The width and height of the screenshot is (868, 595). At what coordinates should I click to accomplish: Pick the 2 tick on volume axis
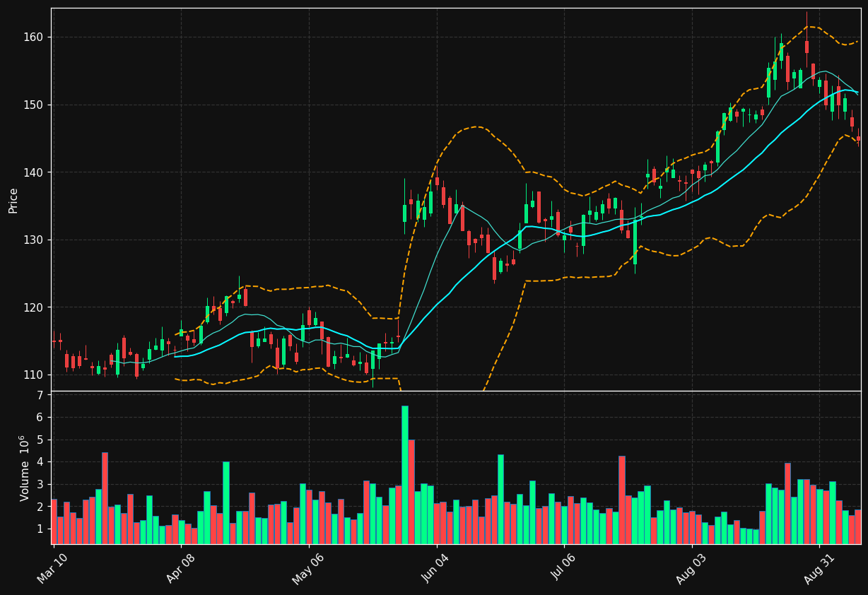pyautogui.click(x=40, y=507)
